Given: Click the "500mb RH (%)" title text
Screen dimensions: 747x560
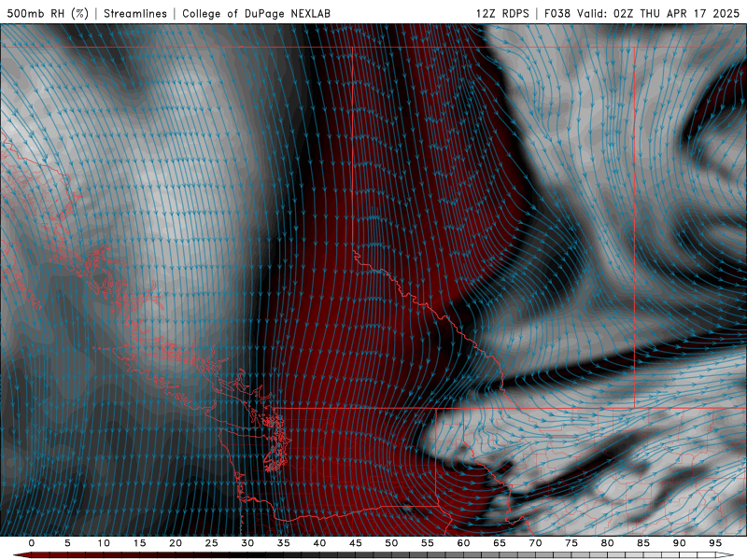Looking at the screenshot, I should 48,13.
